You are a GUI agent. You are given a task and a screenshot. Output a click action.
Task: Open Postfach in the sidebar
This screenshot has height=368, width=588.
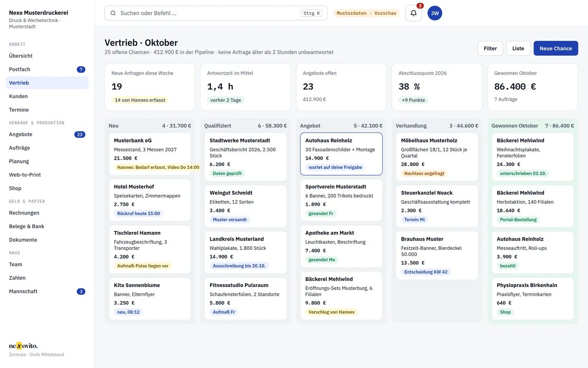tap(47, 69)
